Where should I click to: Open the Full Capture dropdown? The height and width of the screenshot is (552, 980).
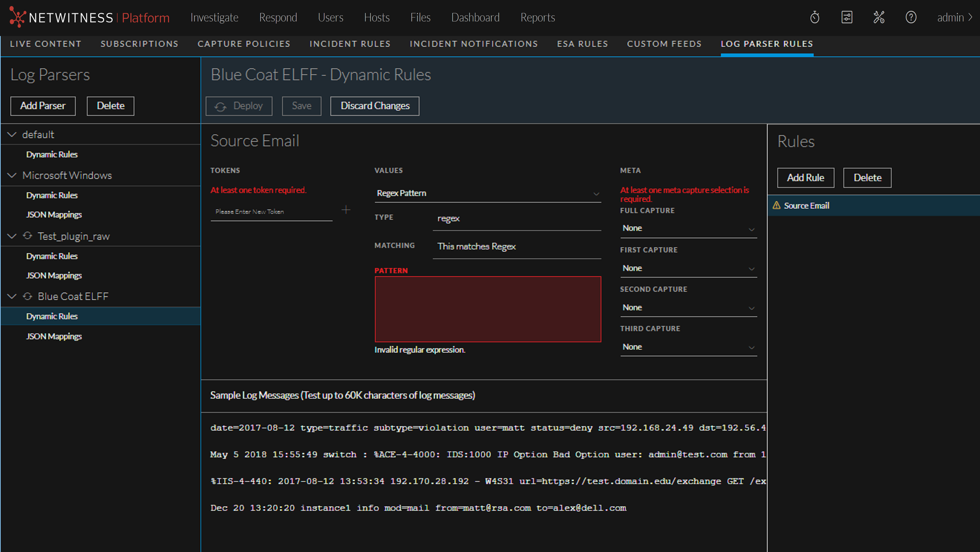point(688,228)
